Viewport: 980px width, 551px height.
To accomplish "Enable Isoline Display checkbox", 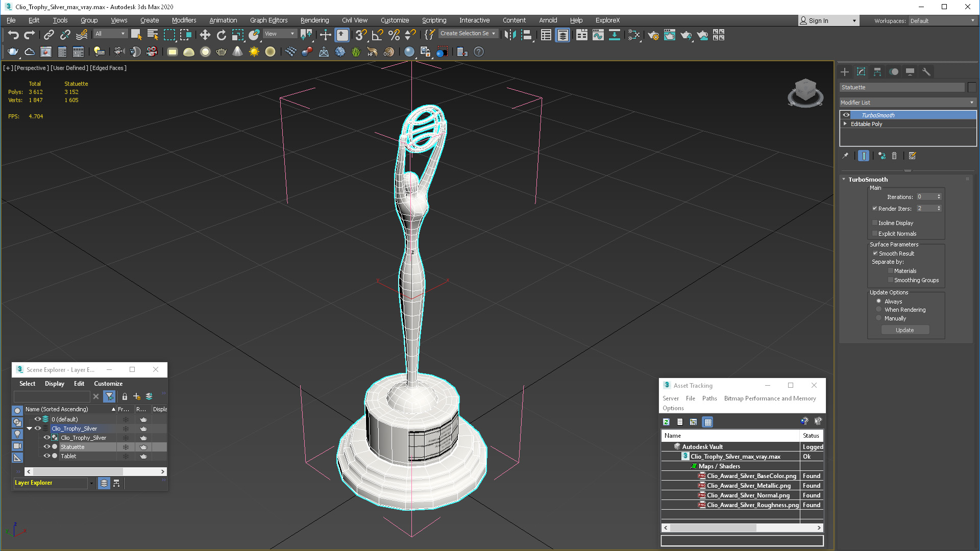I will pos(874,223).
